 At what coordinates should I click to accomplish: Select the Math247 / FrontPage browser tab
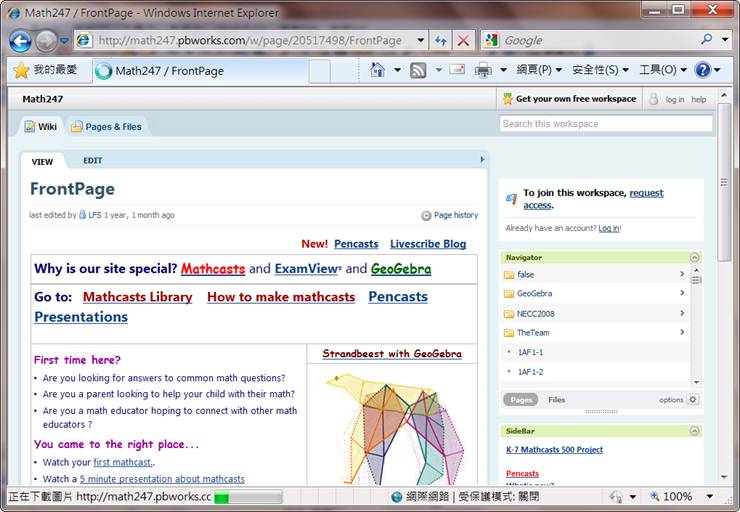tap(201, 71)
